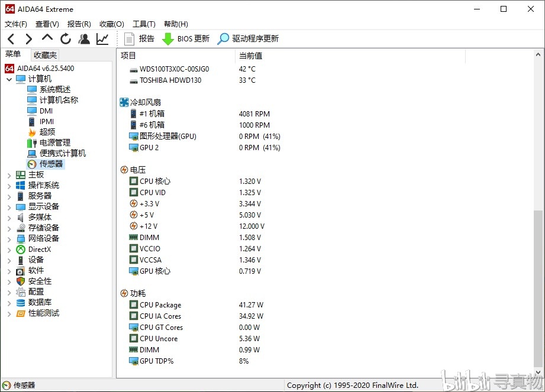This screenshot has height=392, width=545.
Task: Go forward with the right arrow toolbar icon
Action: (x=29, y=39)
